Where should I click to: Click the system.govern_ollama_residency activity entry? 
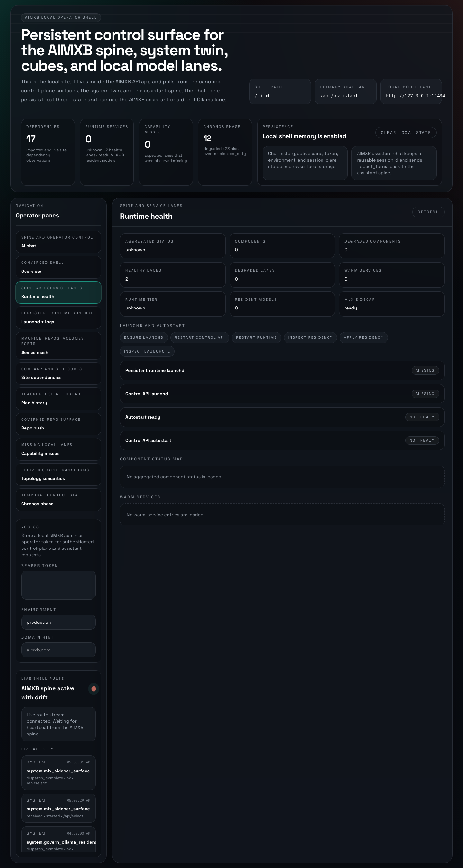[58, 840]
